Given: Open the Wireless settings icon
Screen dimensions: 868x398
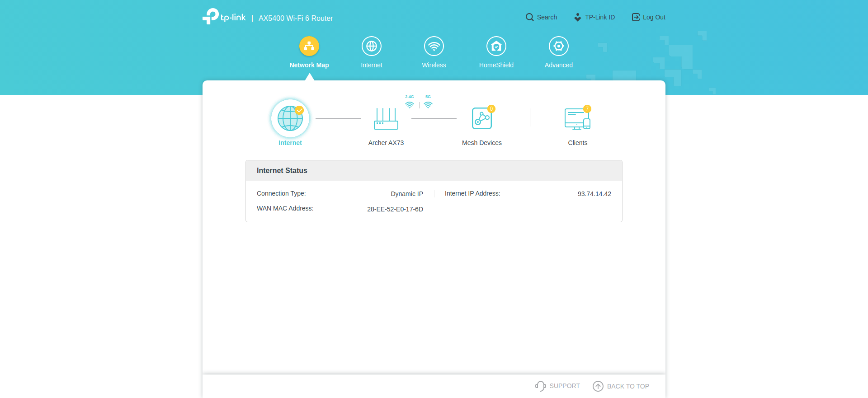Looking at the screenshot, I should point(434,46).
